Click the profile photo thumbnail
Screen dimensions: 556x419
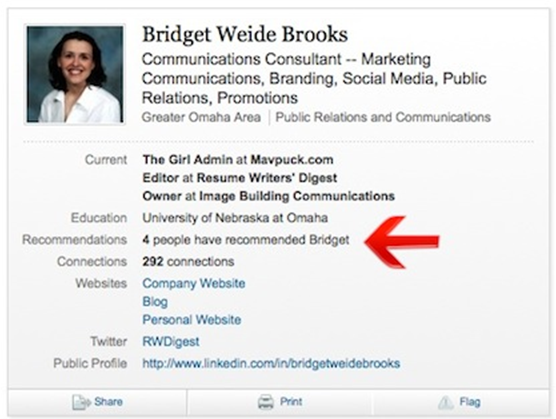point(75,75)
